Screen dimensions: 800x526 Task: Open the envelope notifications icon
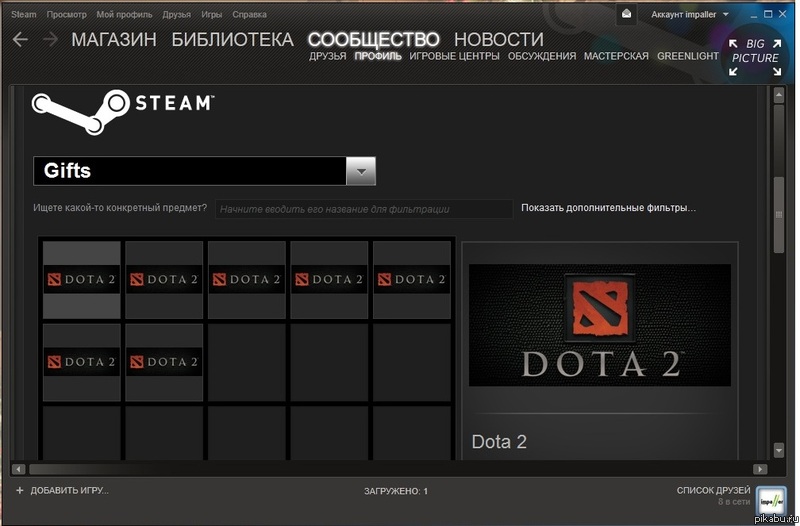pos(627,14)
